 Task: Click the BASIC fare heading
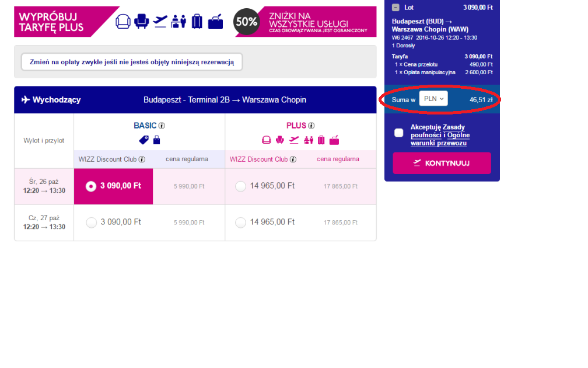click(x=145, y=126)
